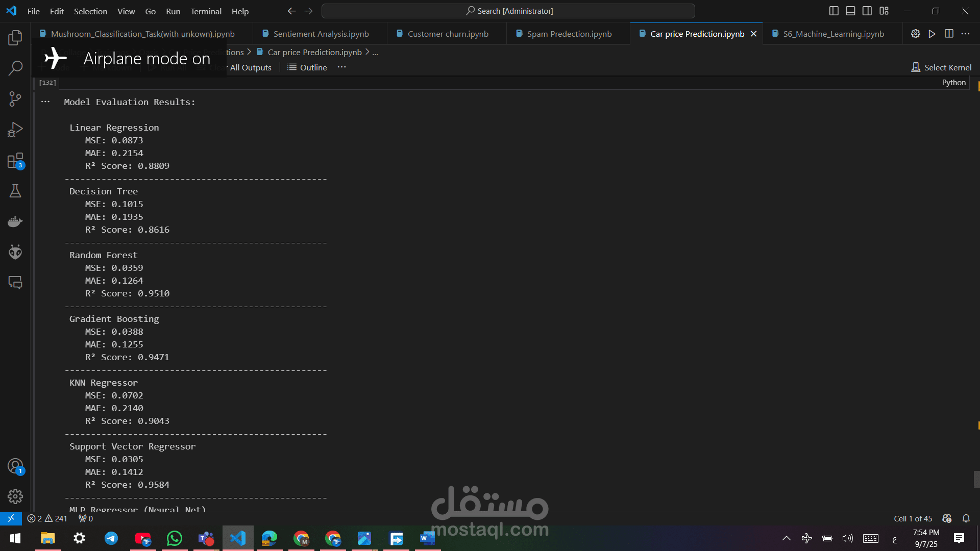Screen dimensions: 980x551
Task: Open the Search view in activity bar
Action: tap(15, 68)
